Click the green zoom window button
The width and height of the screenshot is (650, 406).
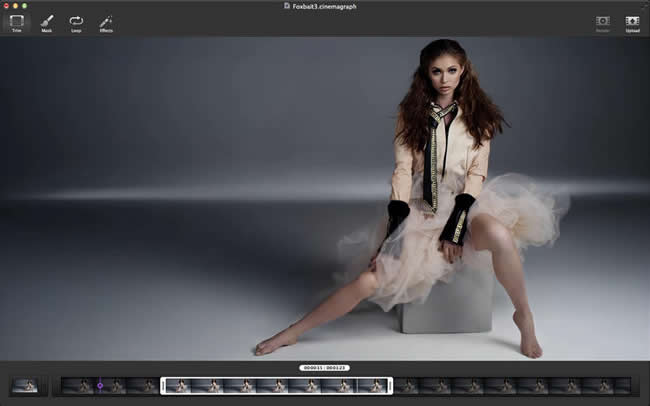click(24, 6)
